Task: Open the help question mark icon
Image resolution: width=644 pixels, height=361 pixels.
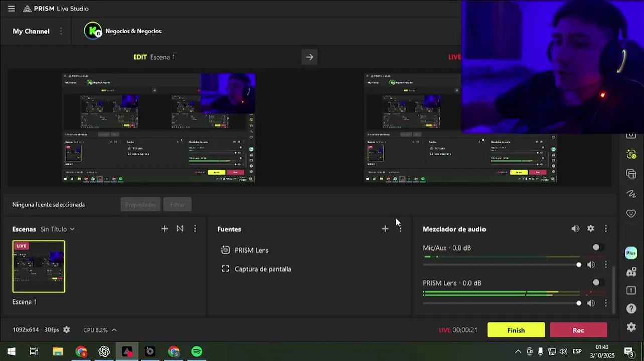Action: [x=631, y=309]
